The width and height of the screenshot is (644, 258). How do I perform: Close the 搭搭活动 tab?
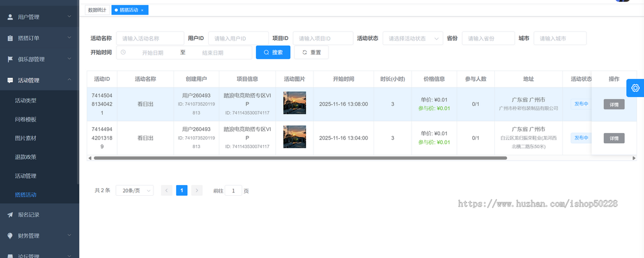tap(142, 10)
